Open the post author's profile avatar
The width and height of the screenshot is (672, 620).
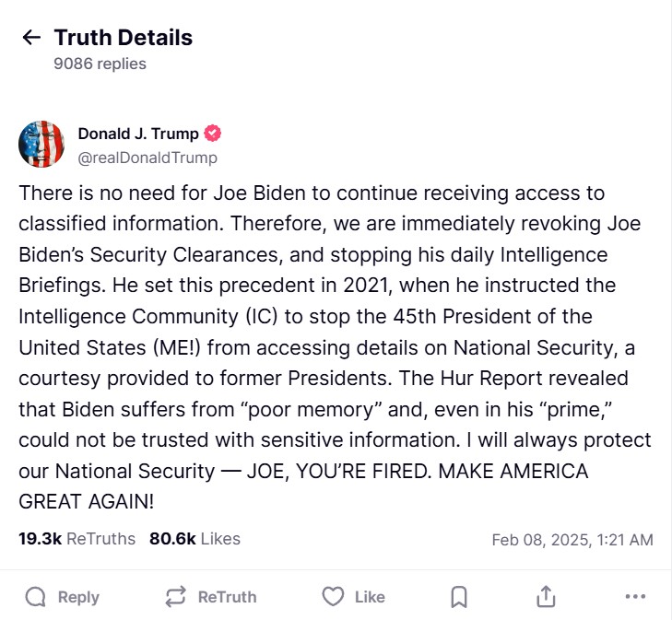[x=41, y=145]
